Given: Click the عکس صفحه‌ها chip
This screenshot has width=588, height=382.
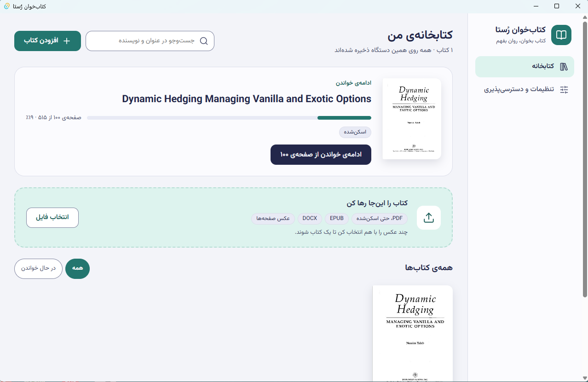Looking at the screenshot, I should [x=273, y=219].
